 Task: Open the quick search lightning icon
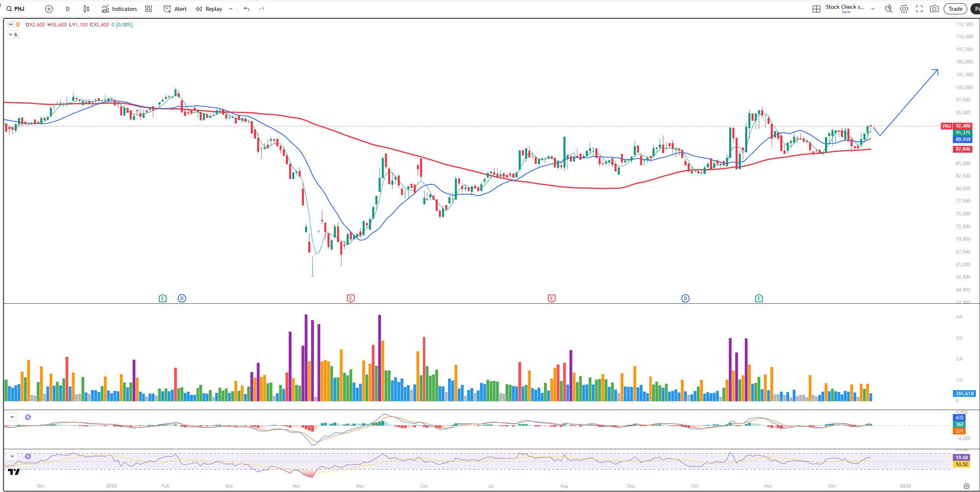[889, 9]
